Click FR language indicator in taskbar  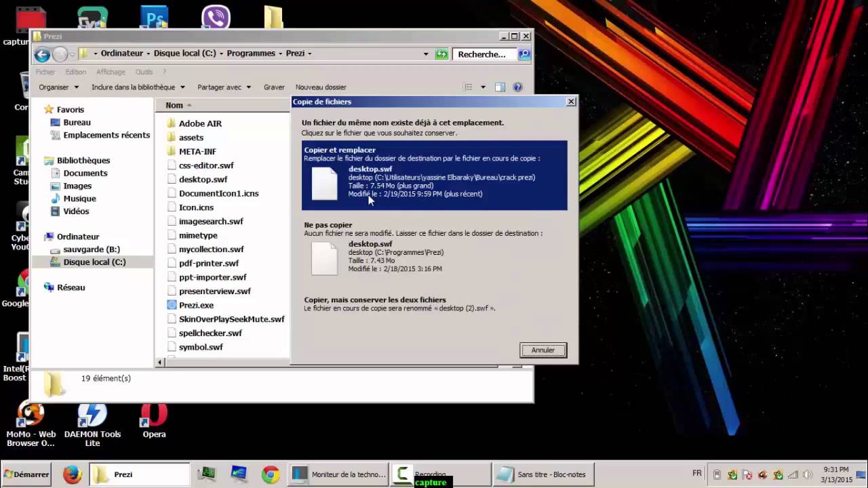[697, 474]
